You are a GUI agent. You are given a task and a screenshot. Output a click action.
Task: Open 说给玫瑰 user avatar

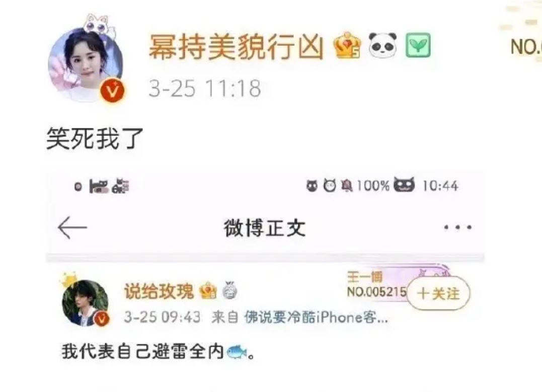pyautogui.click(x=86, y=303)
